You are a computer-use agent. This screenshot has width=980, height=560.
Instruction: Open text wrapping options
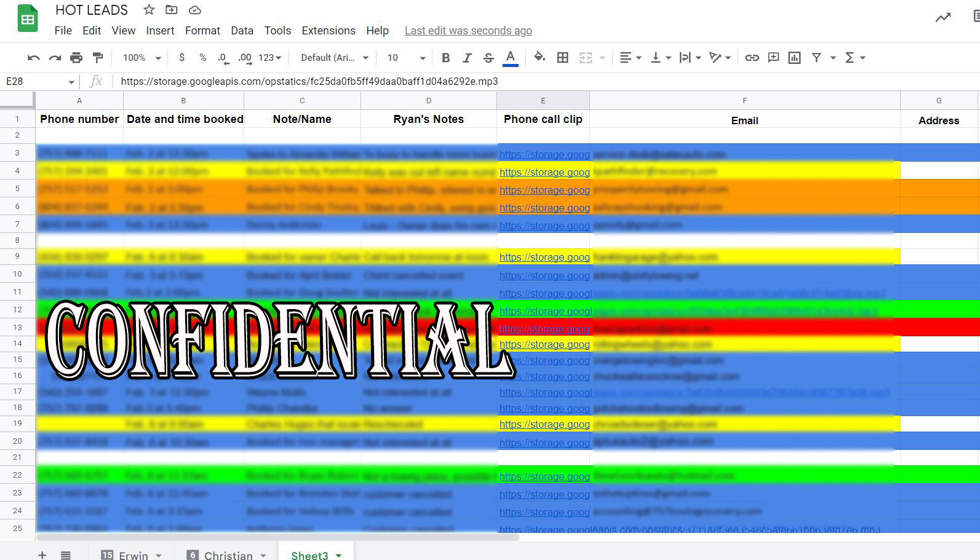coord(690,58)
